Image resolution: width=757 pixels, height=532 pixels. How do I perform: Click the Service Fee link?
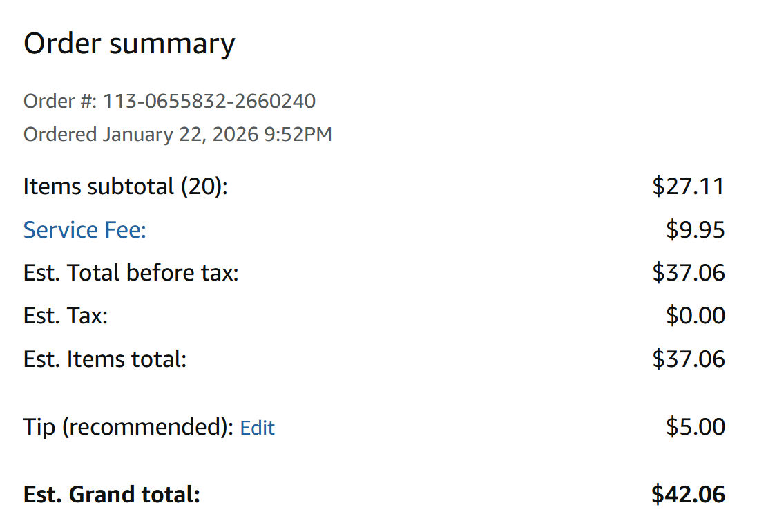click(85, 229)
